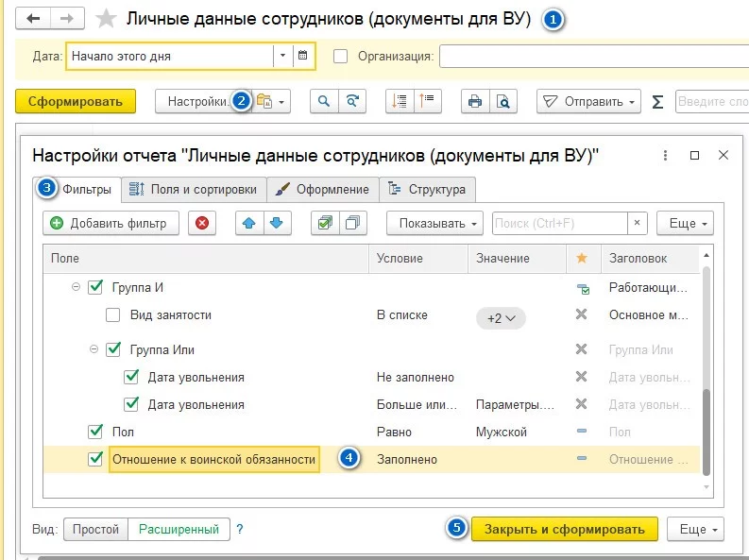Expand the +2 values list
This screenshot has width=749, height=560.
coord(501,318)
